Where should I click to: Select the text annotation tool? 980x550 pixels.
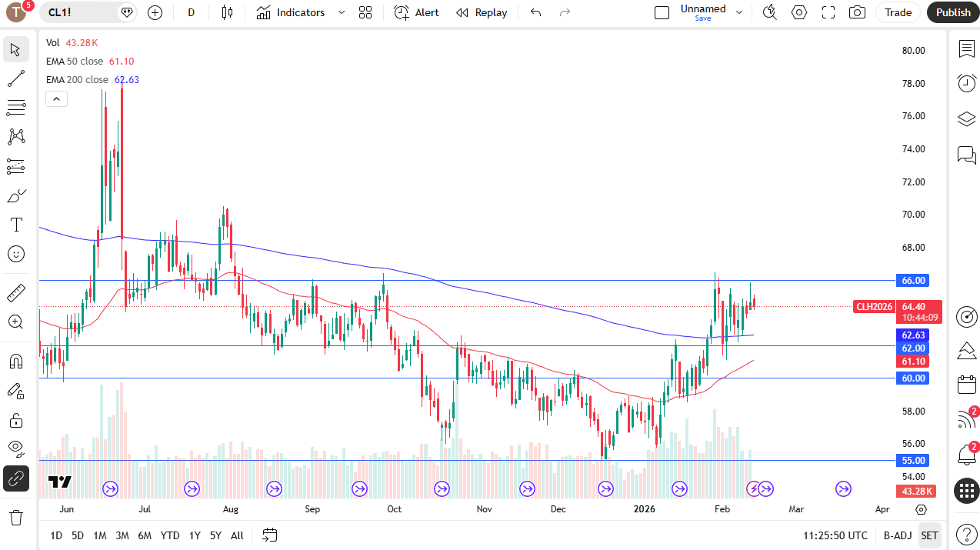15,225
